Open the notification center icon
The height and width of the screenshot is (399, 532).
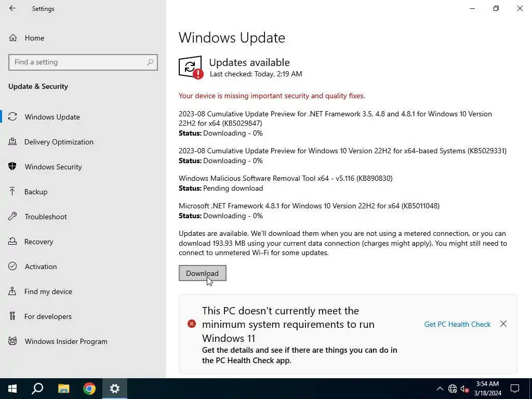(515, 389)
